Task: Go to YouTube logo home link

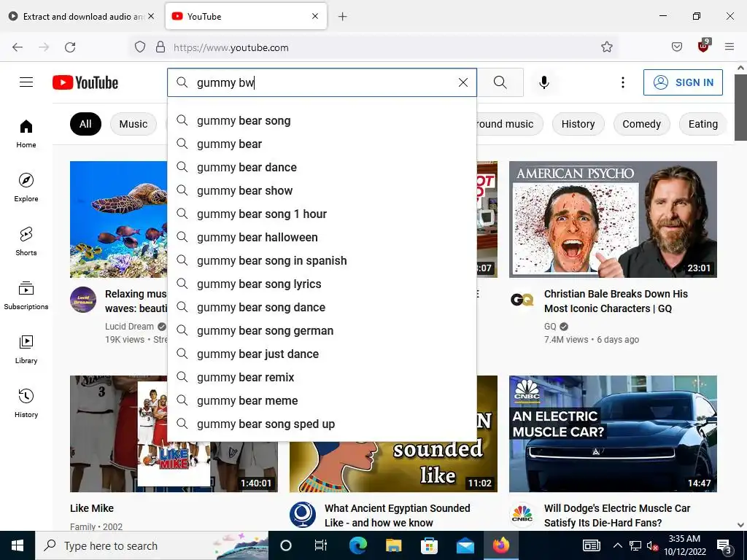Action: coord(85,82)
